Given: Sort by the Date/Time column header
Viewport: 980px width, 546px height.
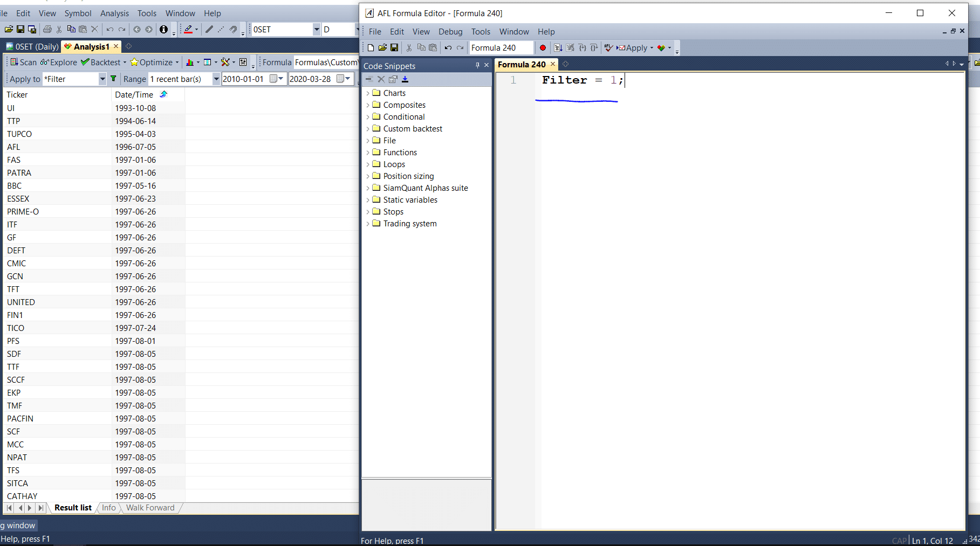Looking at the screenshot, I should (134, 95).
